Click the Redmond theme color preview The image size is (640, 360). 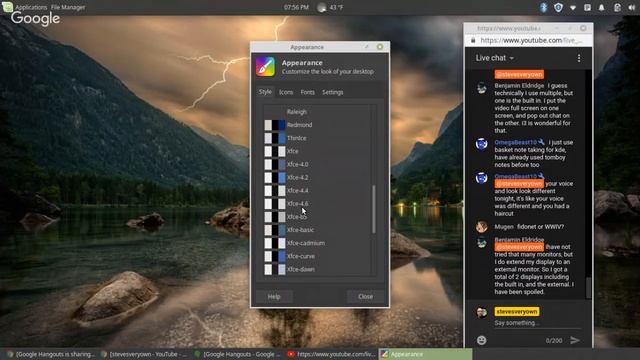click(275, 125)
